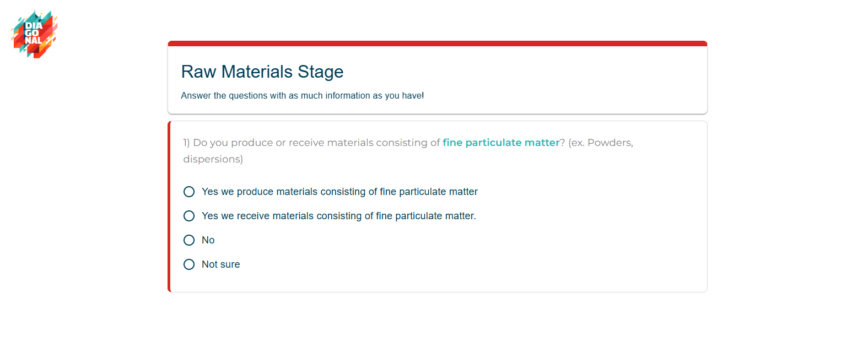
Task: Select the "Yes we receive materials" radio circle
Action: (x=189, y=216)
